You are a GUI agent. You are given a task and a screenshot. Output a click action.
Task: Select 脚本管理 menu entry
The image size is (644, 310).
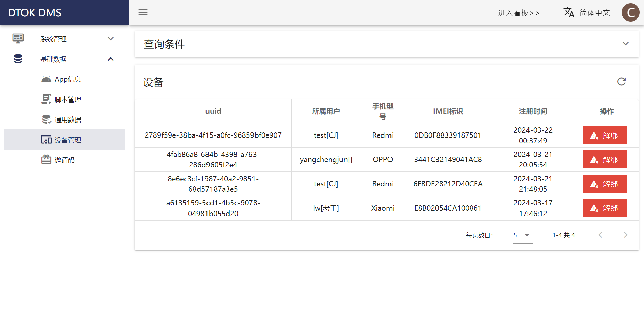click(64, 99)
